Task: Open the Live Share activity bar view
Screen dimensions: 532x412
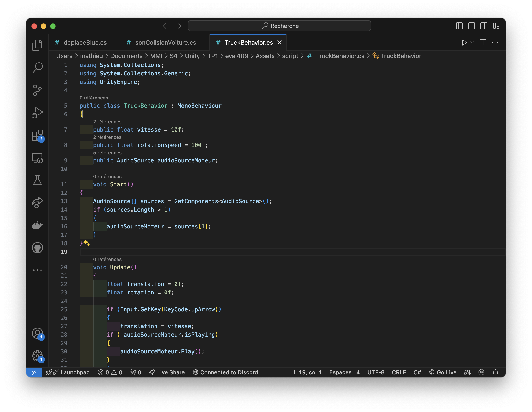Action: pos(37,203)
